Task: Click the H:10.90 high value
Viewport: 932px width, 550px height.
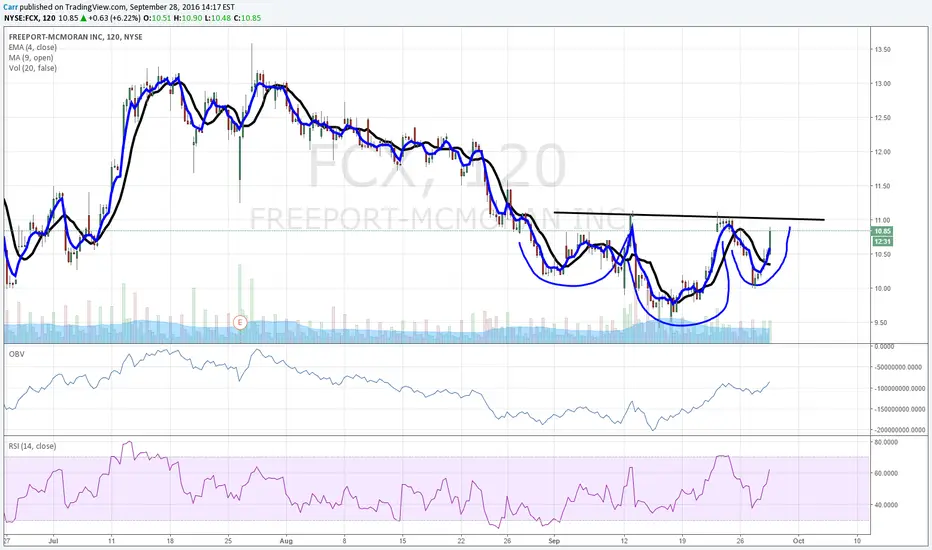Action: point(187,18)
